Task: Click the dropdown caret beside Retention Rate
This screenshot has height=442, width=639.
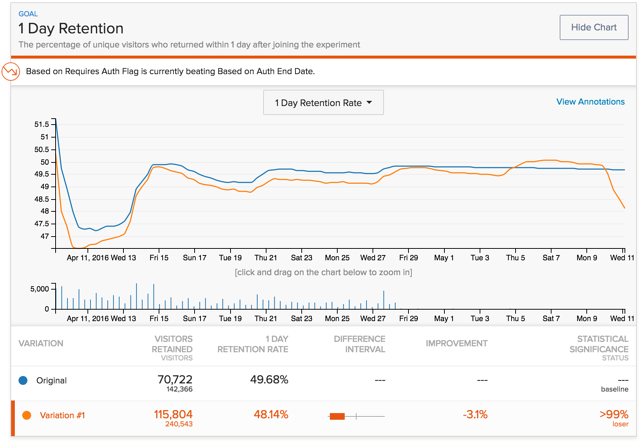Action: pyautogui.click(x=369, y=103)
